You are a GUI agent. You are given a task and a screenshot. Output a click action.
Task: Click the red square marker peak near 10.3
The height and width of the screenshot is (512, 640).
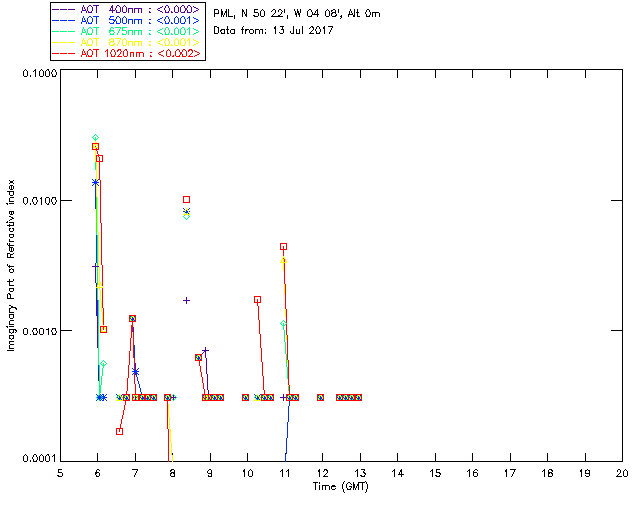tap(257, 300)
